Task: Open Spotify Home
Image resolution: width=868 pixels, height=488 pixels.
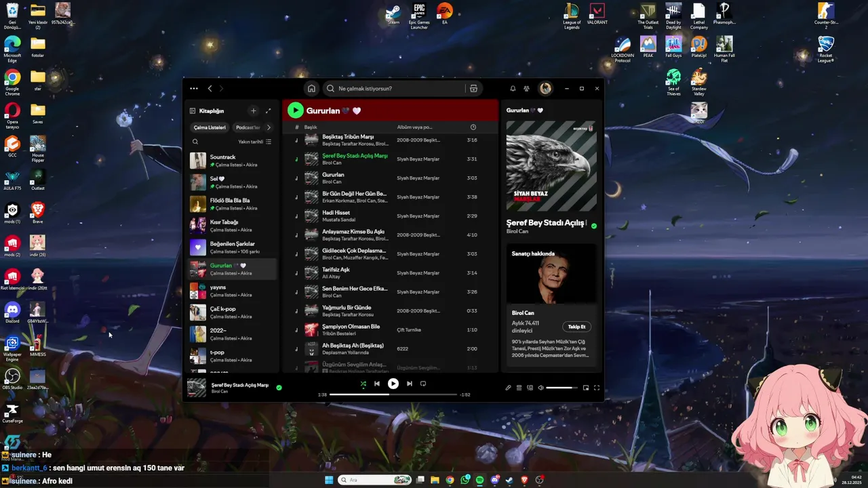Action: click(311, 88)
